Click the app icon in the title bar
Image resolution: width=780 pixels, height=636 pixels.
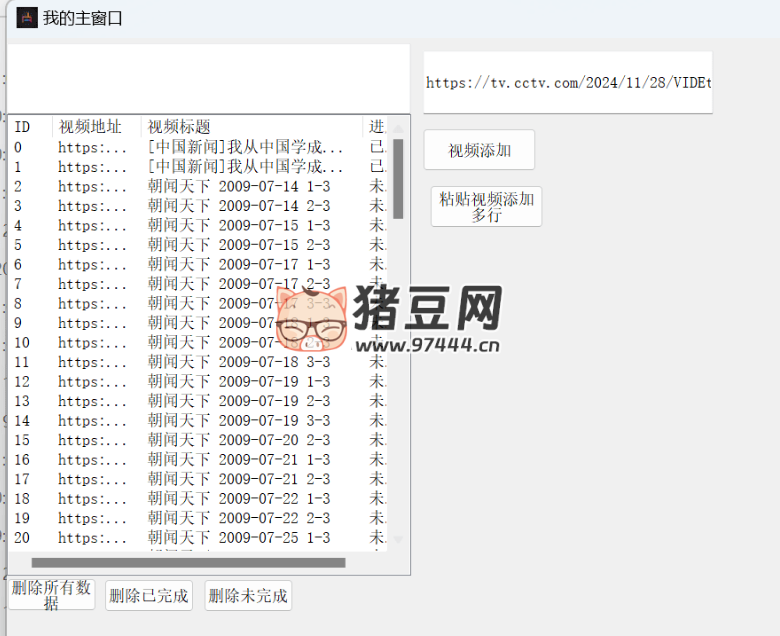coord(27,17)
